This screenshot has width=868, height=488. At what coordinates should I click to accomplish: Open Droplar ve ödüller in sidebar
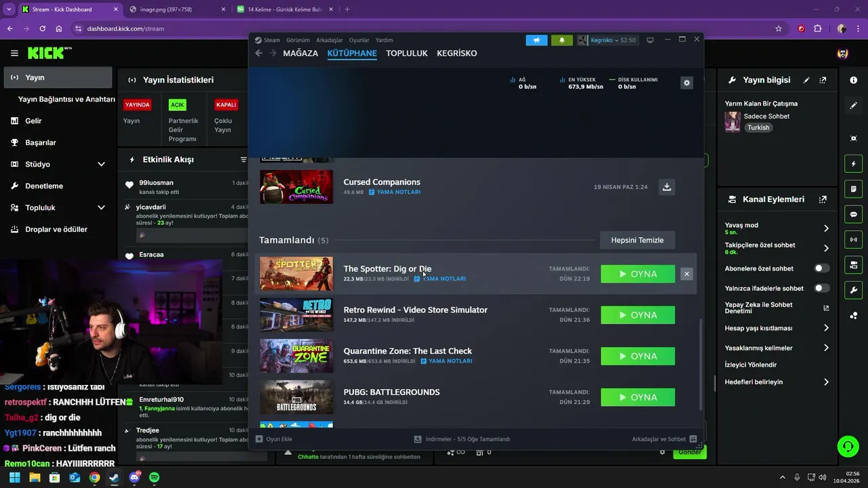[58, 229]
